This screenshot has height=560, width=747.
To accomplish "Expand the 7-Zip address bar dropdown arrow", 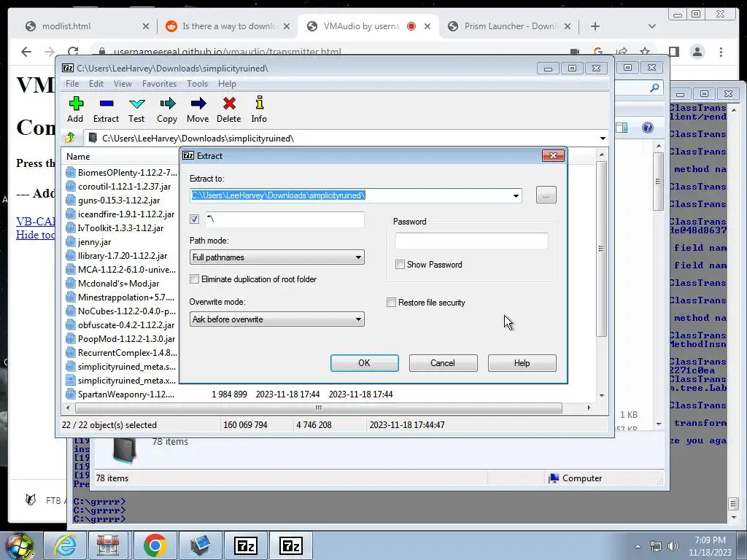I will (x=603, y=139).
